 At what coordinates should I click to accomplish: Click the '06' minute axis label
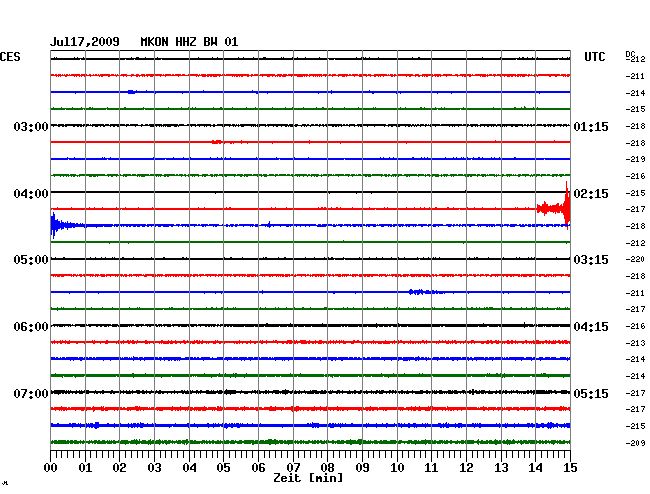pos(258,467)
